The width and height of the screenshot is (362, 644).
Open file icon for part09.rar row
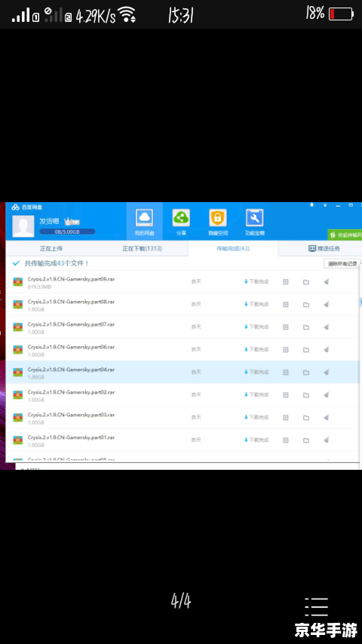[x=286, y=282]
